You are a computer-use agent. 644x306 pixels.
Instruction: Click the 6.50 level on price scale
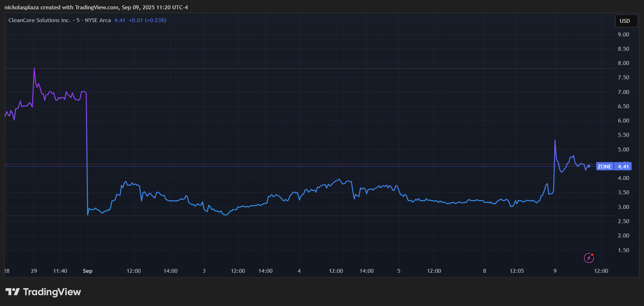623,106
